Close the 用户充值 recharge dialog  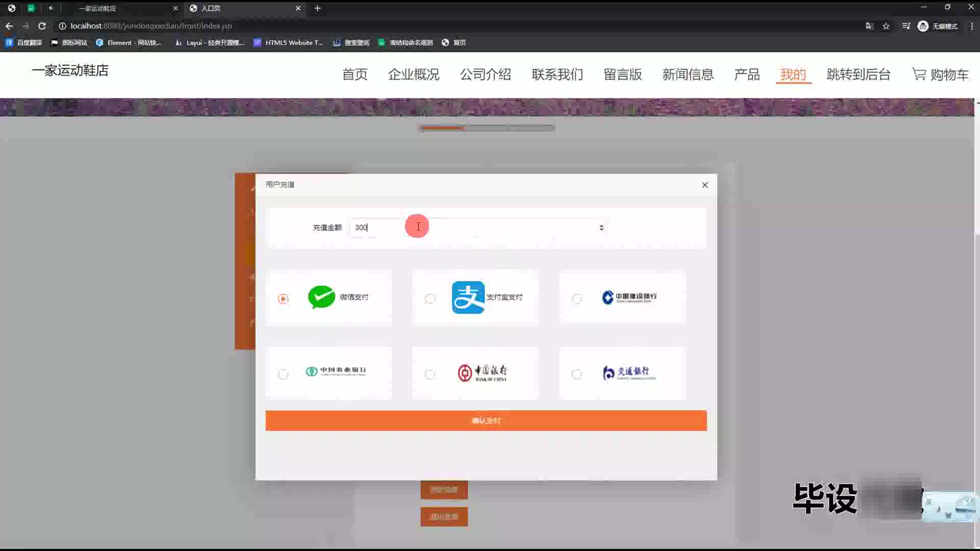[705, 185]
